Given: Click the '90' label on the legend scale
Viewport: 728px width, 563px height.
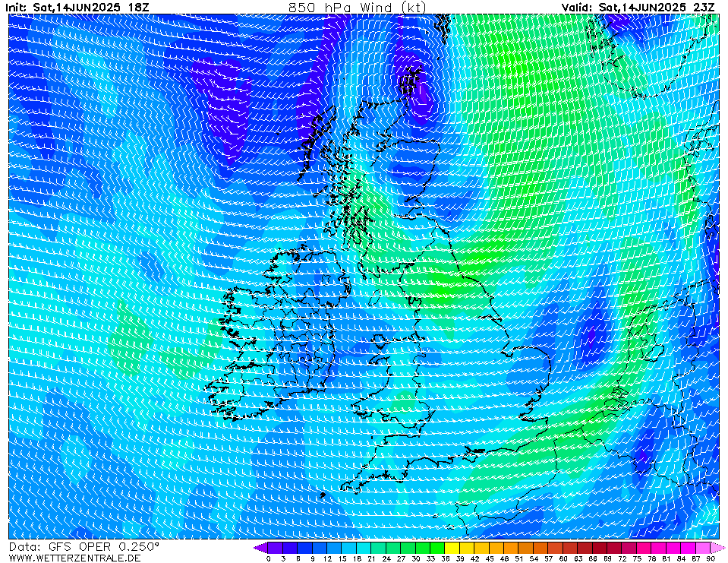Looking at the screenshot, I should (x=711, y=558).
